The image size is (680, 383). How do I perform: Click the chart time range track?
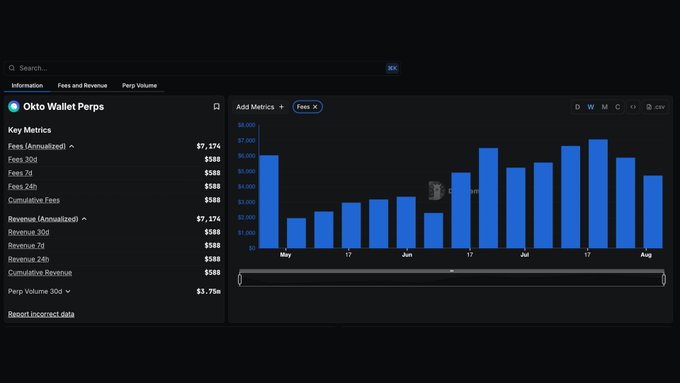point(452,279)
